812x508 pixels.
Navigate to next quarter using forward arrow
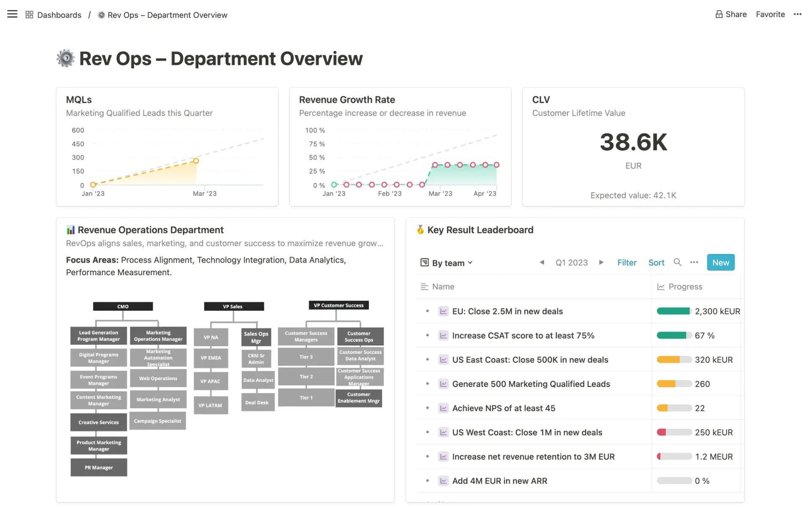601,262
